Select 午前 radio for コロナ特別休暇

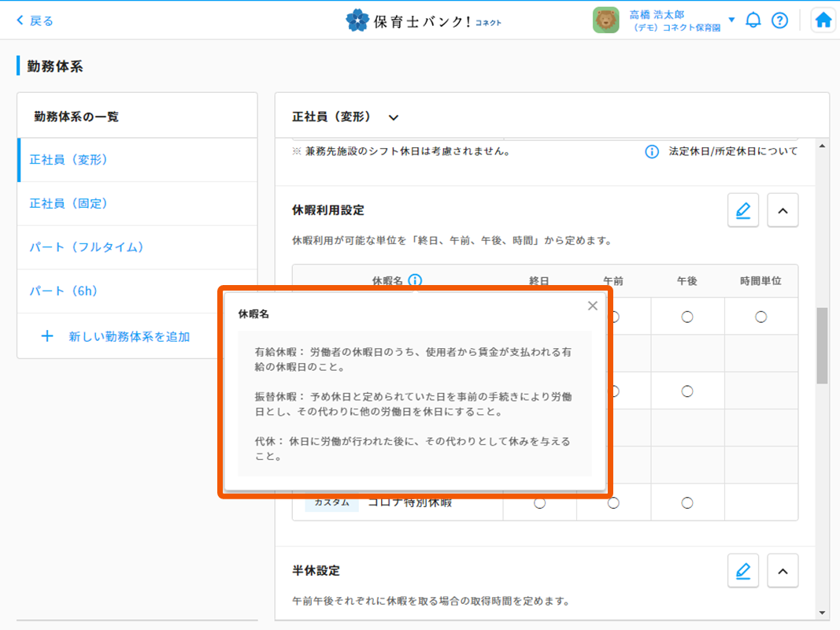[x=613, y=503]
